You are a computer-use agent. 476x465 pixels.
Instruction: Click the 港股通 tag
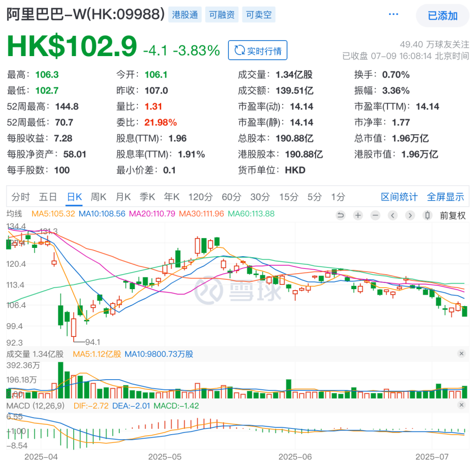[185, 15]
